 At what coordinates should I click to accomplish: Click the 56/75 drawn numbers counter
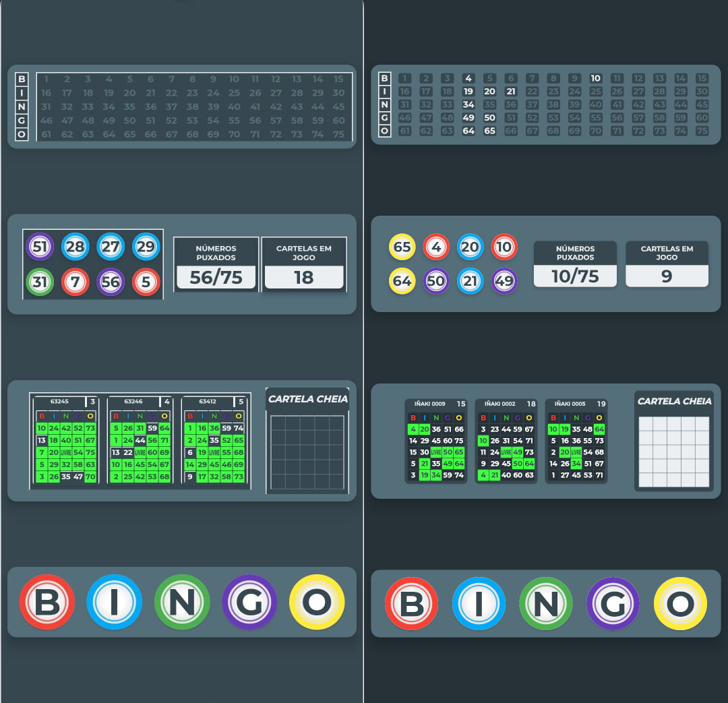click(216, 277)
